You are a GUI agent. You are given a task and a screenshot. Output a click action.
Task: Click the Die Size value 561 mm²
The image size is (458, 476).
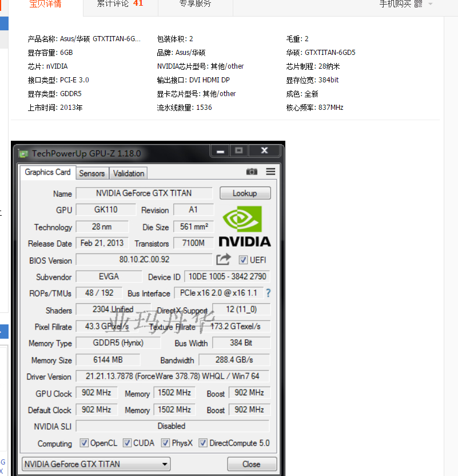[x=193, y=227]
